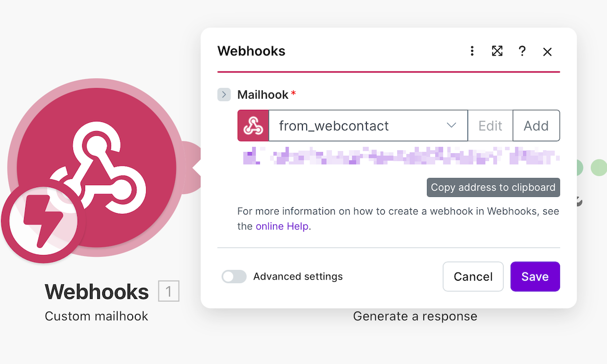The width and height of the screenshot is (607, 364).
Task: Click the webhook icon beside from_webcontact
Action: click(x=253, y=126)
